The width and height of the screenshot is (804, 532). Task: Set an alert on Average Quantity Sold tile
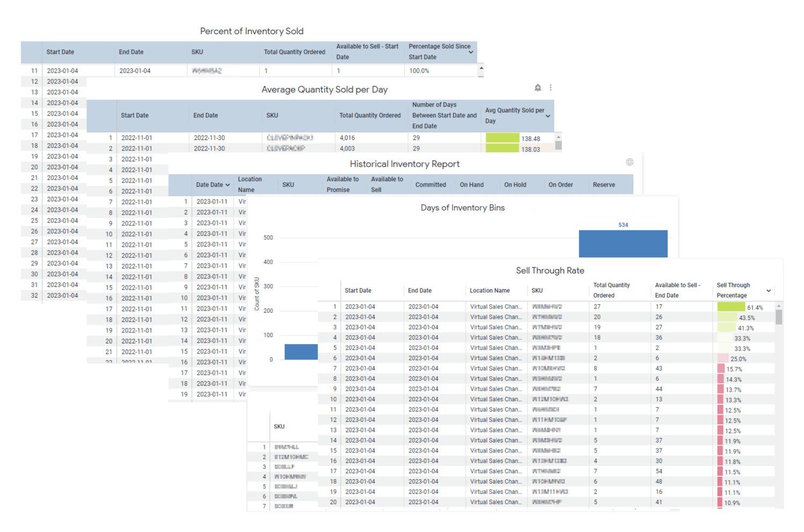[538, 87]
